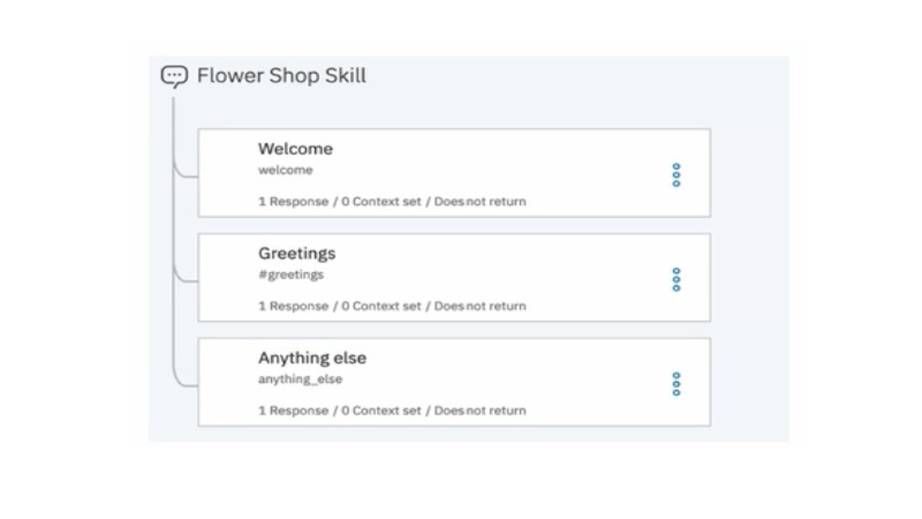Click the lowercase welcome condition text
This screenshot has width=922, height=519.
[285, 170]
